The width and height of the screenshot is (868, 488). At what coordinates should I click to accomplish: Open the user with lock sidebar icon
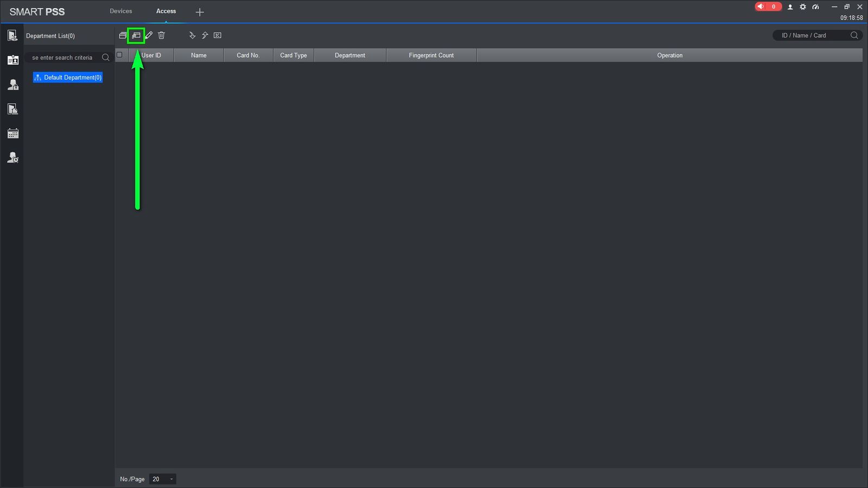tap(13, 85)
